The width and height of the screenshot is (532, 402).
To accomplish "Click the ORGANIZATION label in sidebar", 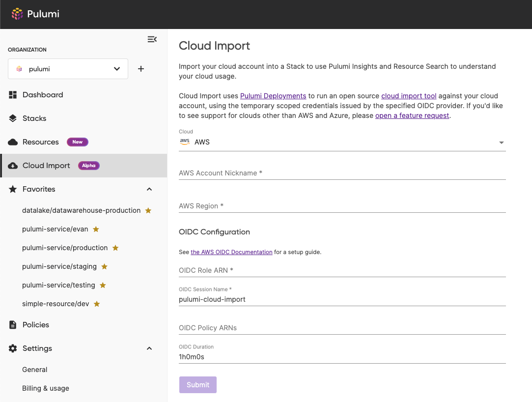I will [x=27, y=50].
